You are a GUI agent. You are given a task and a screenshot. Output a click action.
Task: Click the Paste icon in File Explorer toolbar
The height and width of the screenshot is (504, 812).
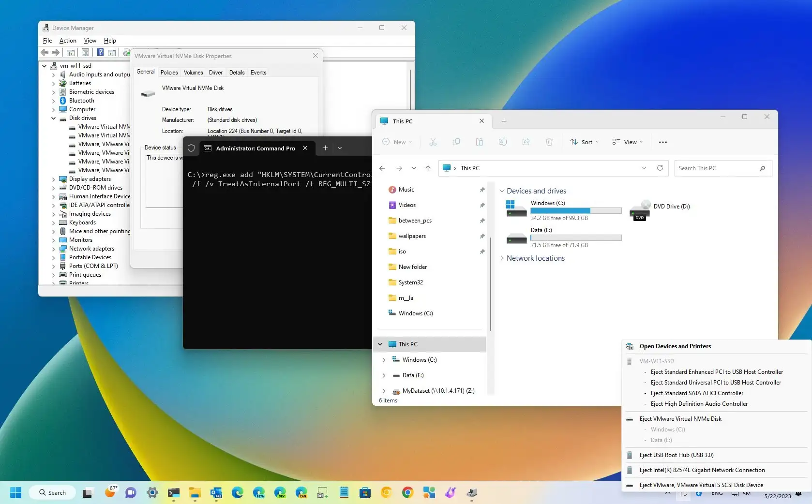tap(479, 142)
